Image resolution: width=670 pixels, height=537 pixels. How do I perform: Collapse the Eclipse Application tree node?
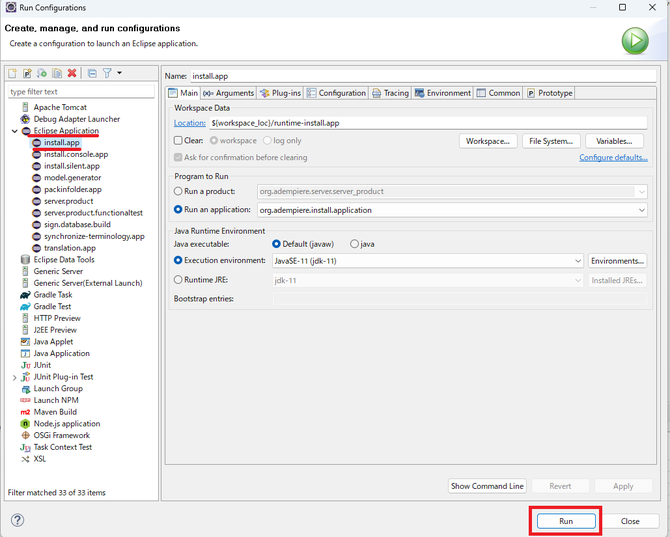click(14, 131)
